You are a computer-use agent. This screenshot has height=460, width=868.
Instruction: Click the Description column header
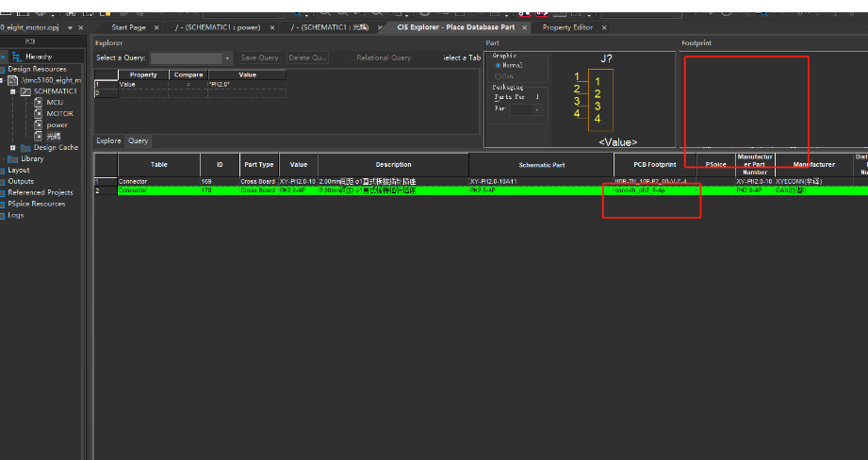(x=394, y=165)
